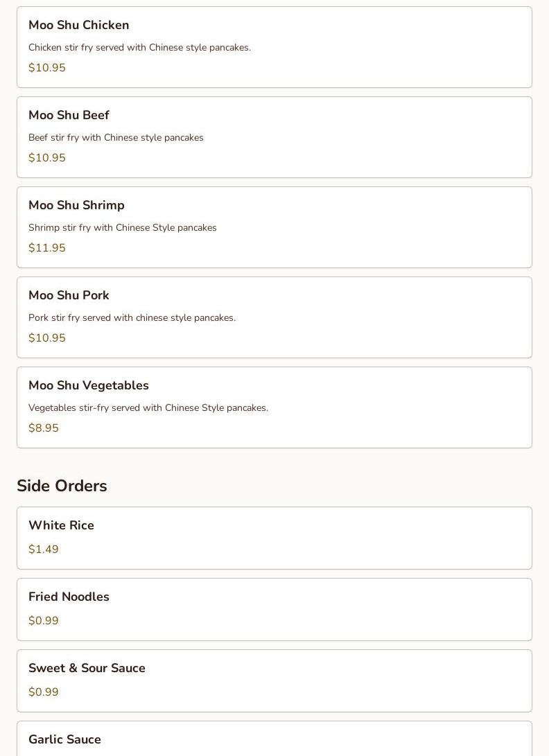Image resolution: width=549 pixels, height=756 pixels.
Task: Click the Moo Shu Chicken title text
Action: tap(79, 25)
